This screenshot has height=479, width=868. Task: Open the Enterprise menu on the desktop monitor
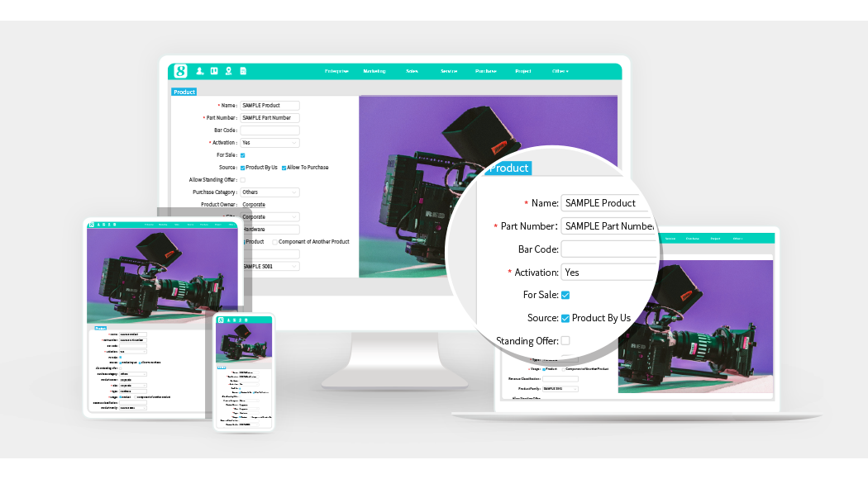coord(336,71)
